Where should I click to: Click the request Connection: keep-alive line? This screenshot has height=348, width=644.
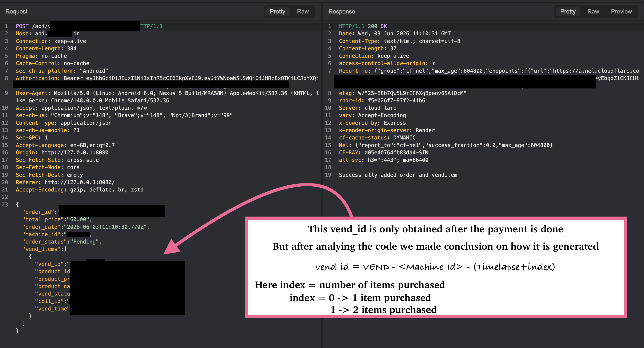point(51,41)
